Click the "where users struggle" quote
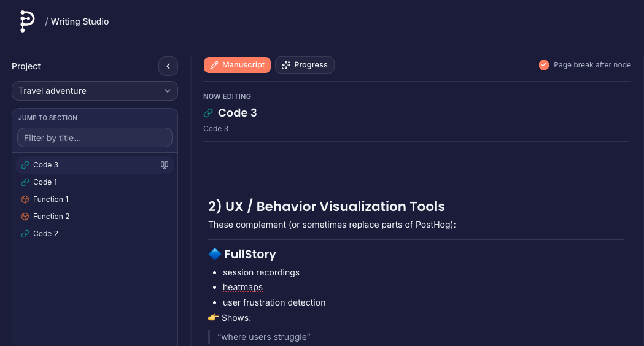644x346 pixels. pyautogui.click(x=264, y=337)
